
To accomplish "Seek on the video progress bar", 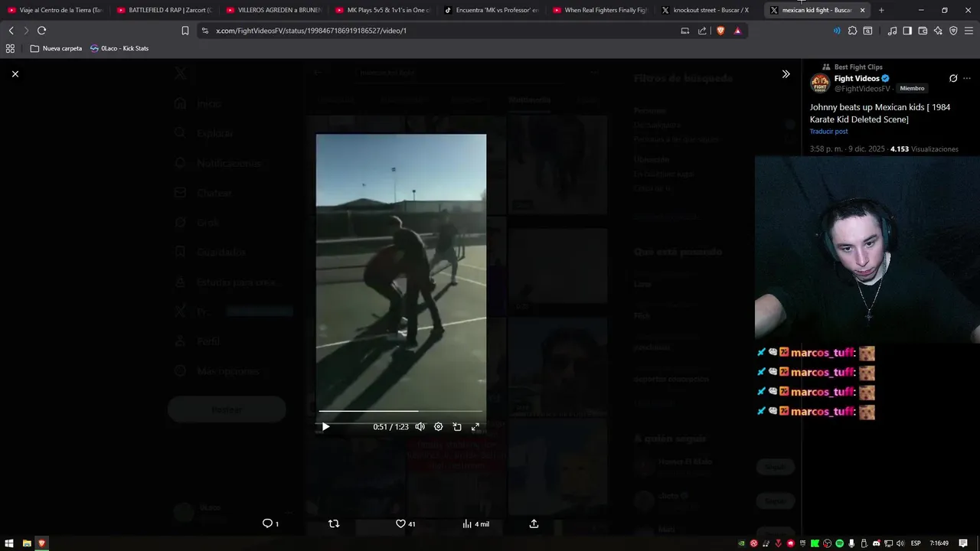I will [x=401, y=412].
